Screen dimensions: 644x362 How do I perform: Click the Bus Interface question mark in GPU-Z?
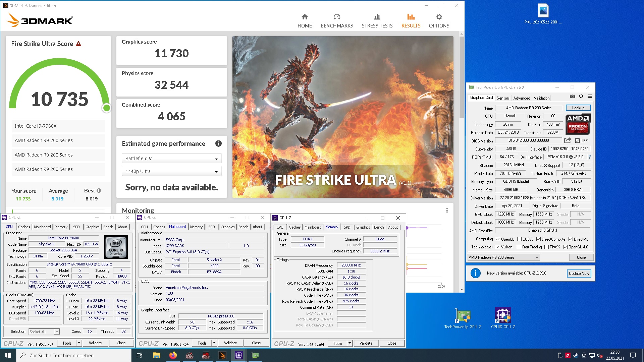[x=589, y=157]
